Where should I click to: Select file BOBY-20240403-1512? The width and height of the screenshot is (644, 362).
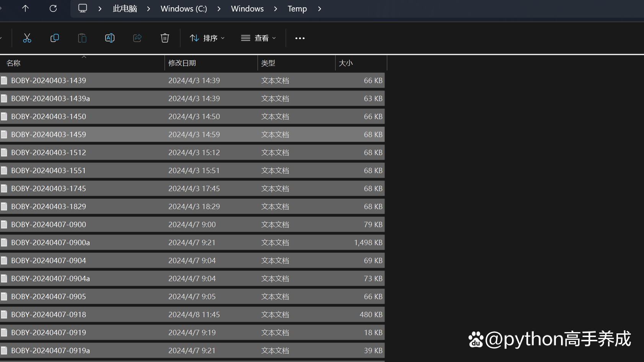coord(192,152)
